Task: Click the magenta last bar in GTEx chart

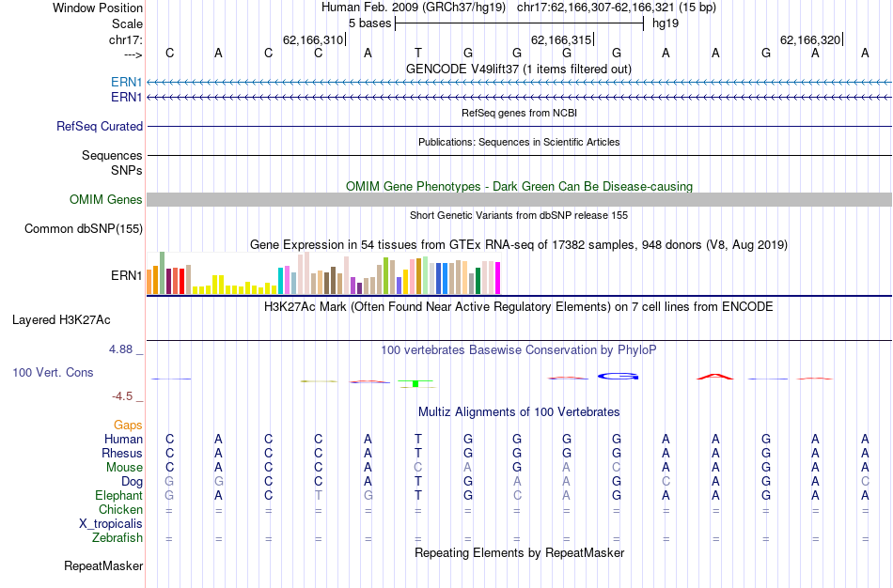Action: pos(498,278)
